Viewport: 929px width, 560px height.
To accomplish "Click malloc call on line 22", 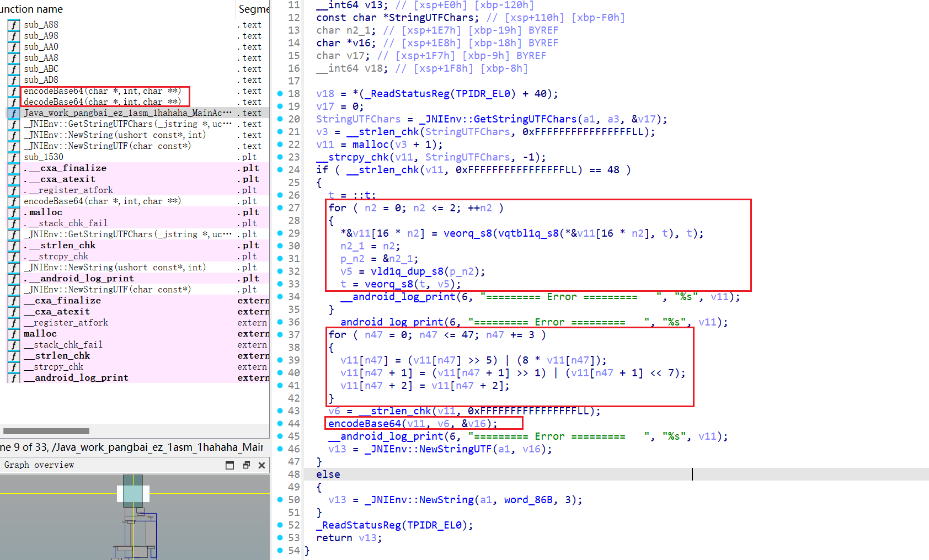I will pyautogui.click(x=371, y=145).
